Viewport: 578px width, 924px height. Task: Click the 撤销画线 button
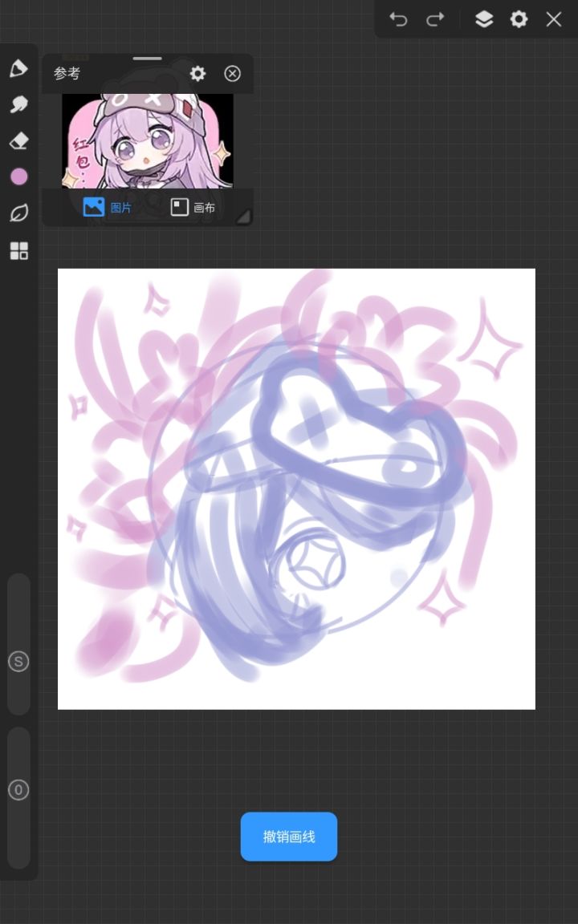(x=289, y=837)
